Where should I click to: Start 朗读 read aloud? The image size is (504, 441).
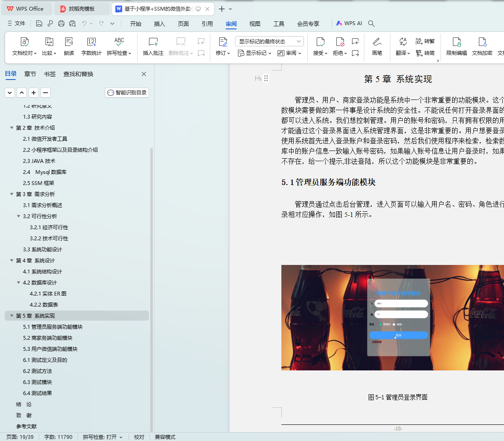pyautogui.click(x=69, y=47)
